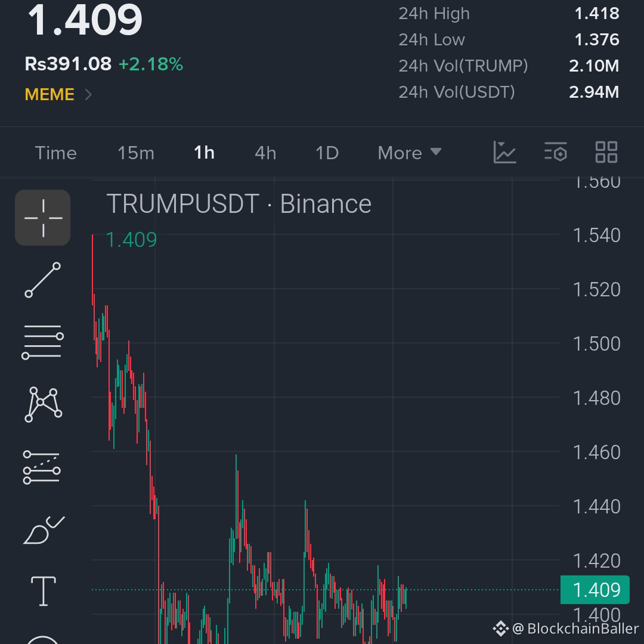
Task: Click the 1.460 price axis label
Action: click(596, 452)
